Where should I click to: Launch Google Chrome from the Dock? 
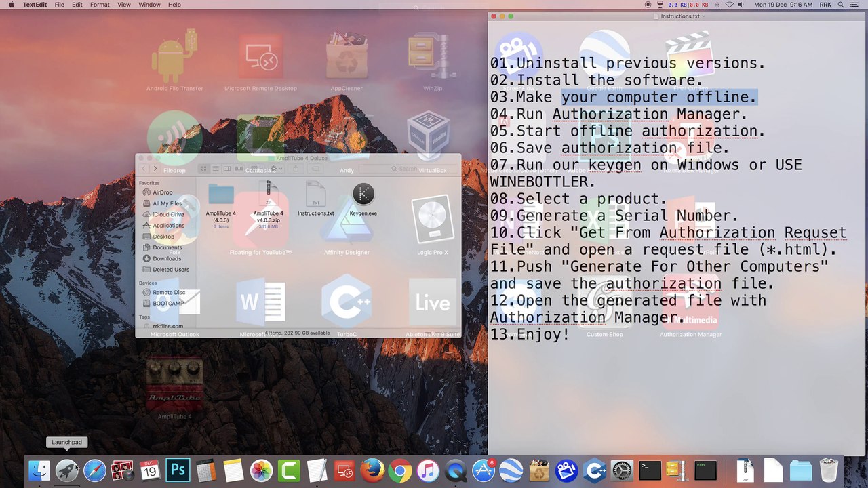400,470
